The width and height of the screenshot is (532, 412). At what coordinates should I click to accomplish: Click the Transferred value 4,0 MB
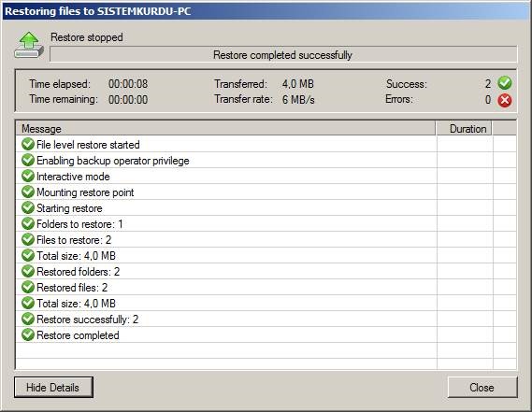(298, 84)
